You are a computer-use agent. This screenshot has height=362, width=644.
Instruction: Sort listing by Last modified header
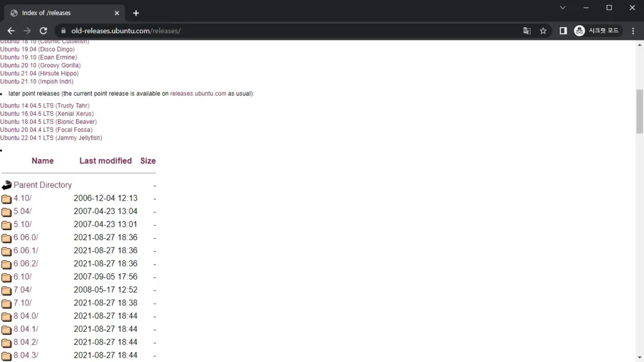[106, 161]
